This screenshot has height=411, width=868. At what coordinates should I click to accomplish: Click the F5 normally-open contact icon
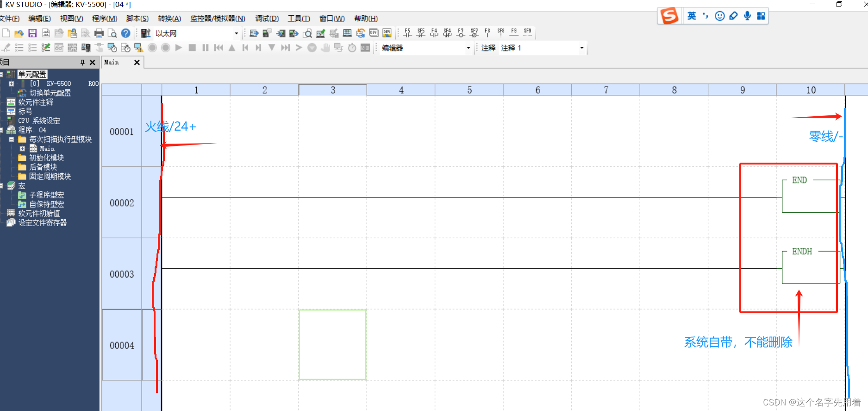pos(407,32)
